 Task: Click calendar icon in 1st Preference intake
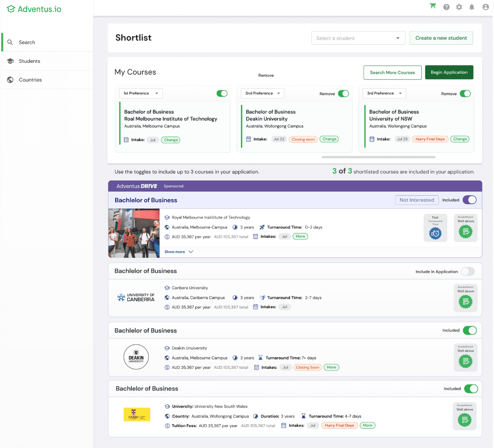pos(126,140)
